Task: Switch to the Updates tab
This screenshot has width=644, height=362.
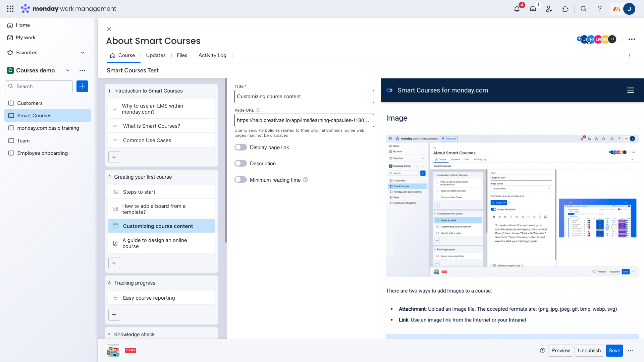Action: pyautogui.click(x=156, y=55)
